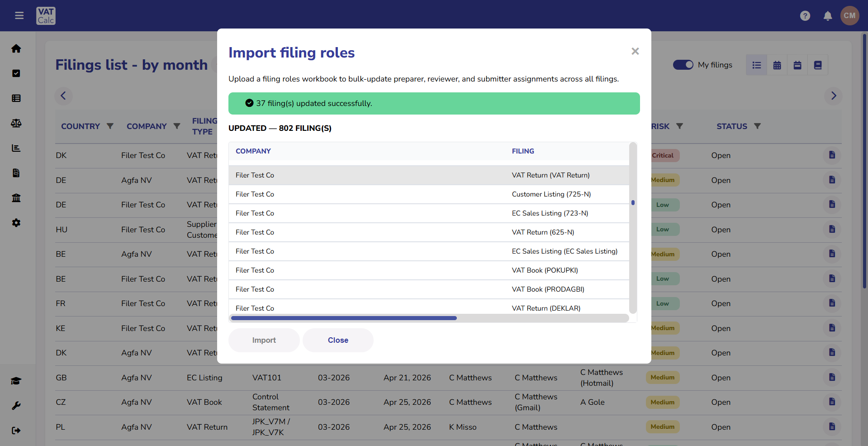Open the wrench tools sidebar icon

click(x=16, y=406)
